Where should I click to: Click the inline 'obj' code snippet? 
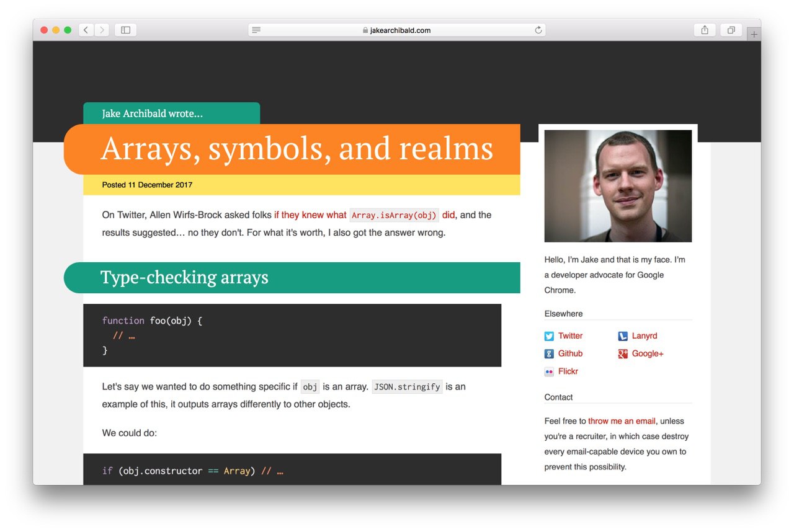(x=310, y=387)
